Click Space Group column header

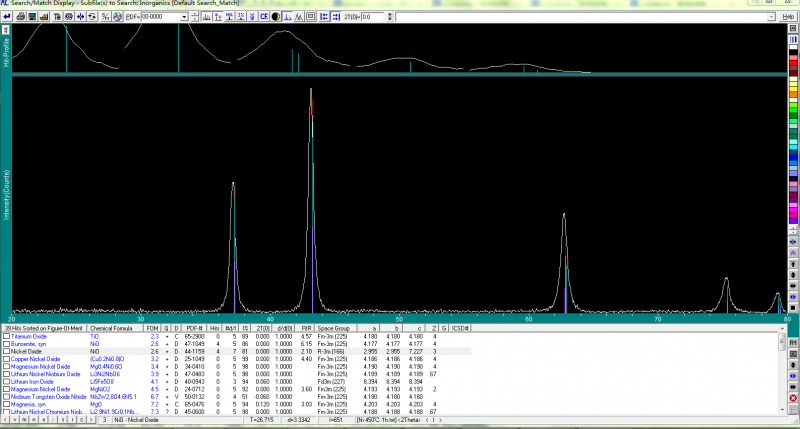(333, 329)
